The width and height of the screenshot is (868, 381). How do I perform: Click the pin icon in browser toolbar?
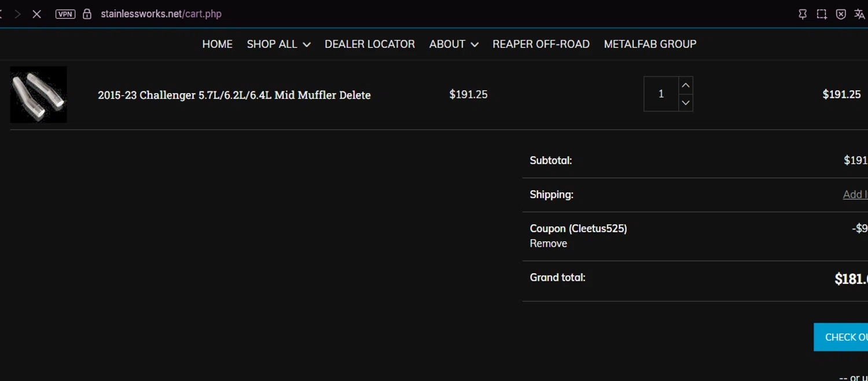(x=803, y=14)
